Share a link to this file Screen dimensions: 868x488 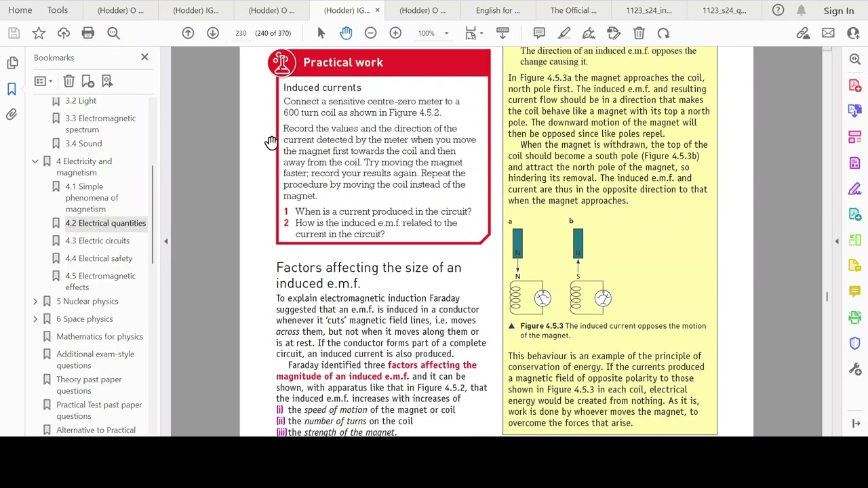[803, 33]
